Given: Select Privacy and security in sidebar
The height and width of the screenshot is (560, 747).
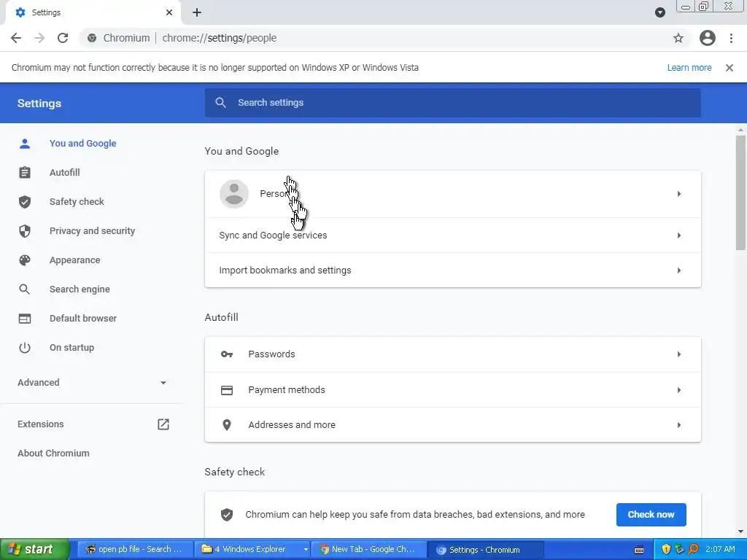Looking at the screenshot, I should (93, 231).
